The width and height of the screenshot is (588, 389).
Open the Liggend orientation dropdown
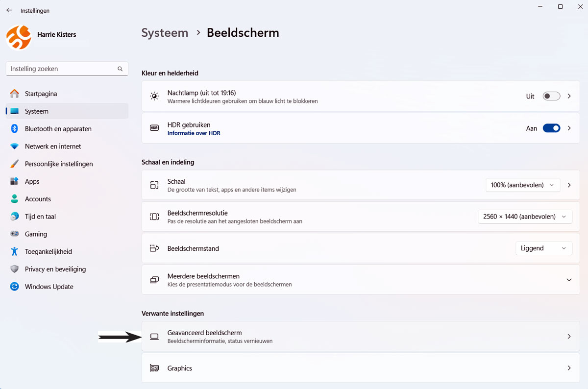[543, 248]
